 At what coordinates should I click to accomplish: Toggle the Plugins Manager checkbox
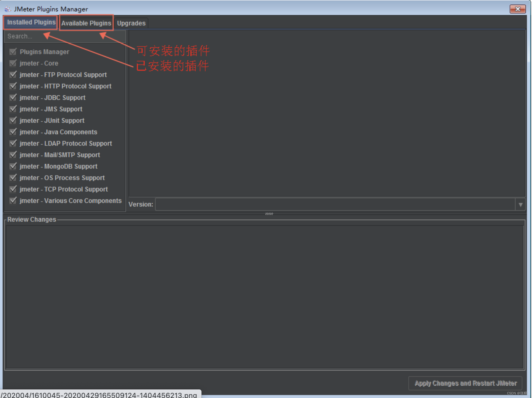13,52
